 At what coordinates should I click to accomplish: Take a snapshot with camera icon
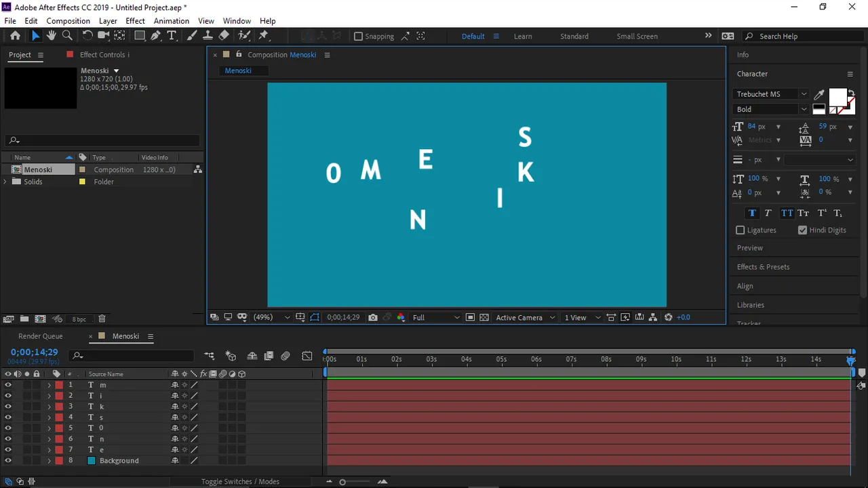click(x=373, y=317)
